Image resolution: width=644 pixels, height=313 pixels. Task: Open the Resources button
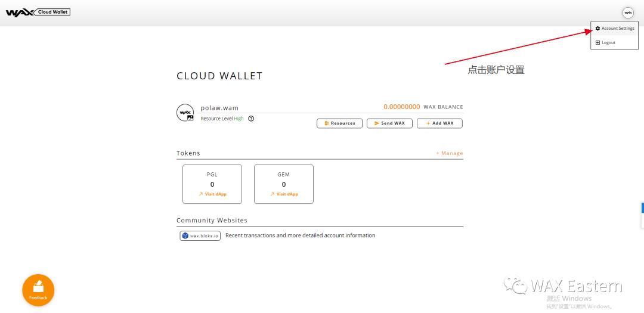pos(339,123)
